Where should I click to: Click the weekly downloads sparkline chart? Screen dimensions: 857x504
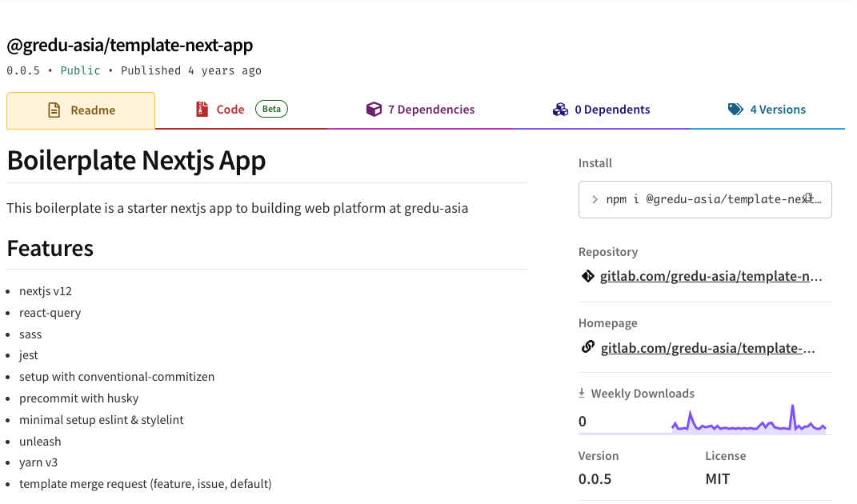748,418
